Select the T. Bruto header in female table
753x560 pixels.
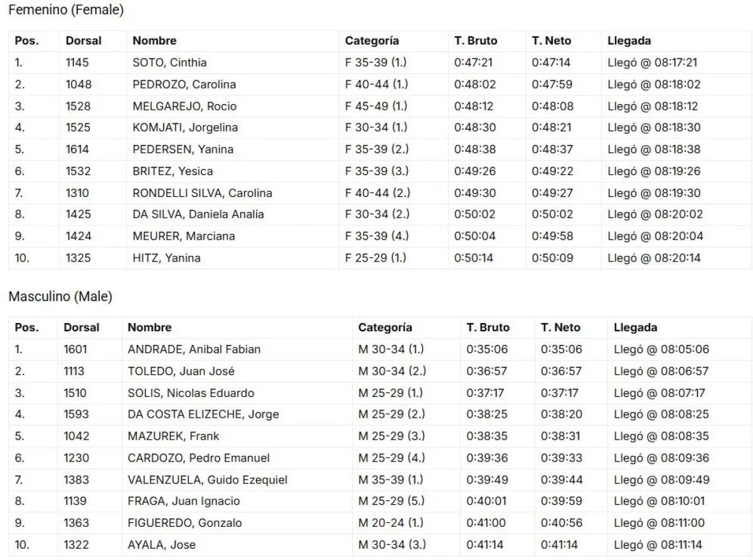(476, 41)
